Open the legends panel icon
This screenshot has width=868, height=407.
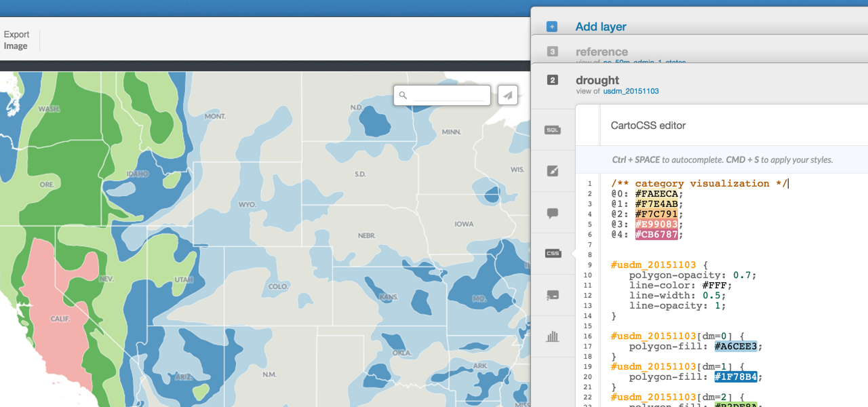[553, 295]
